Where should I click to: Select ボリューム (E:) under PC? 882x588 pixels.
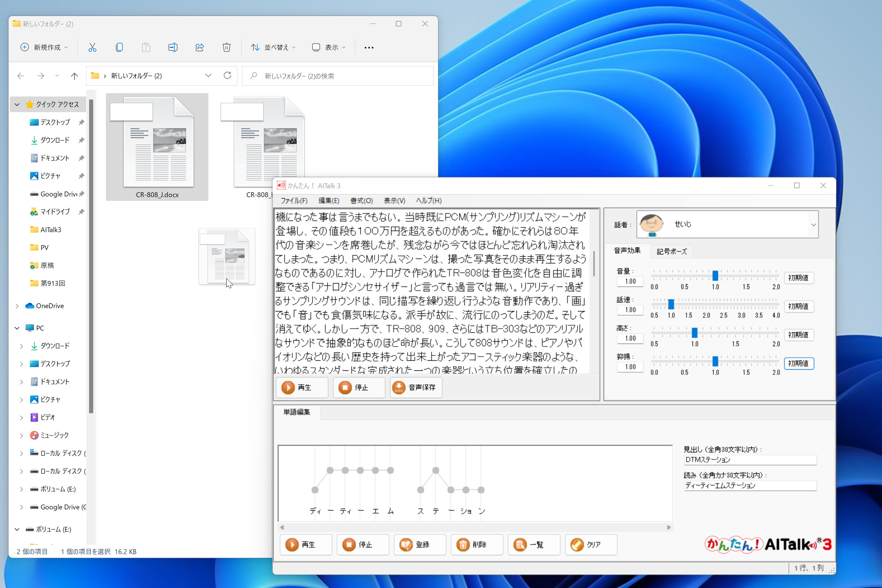[53, 489]
